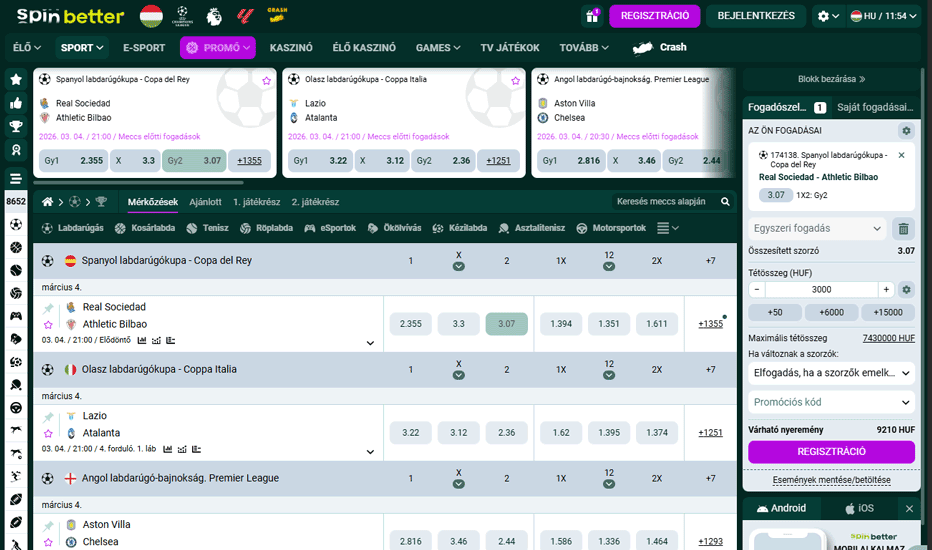
Task: Delete all bets with trash icon
Action: point(903,228)
